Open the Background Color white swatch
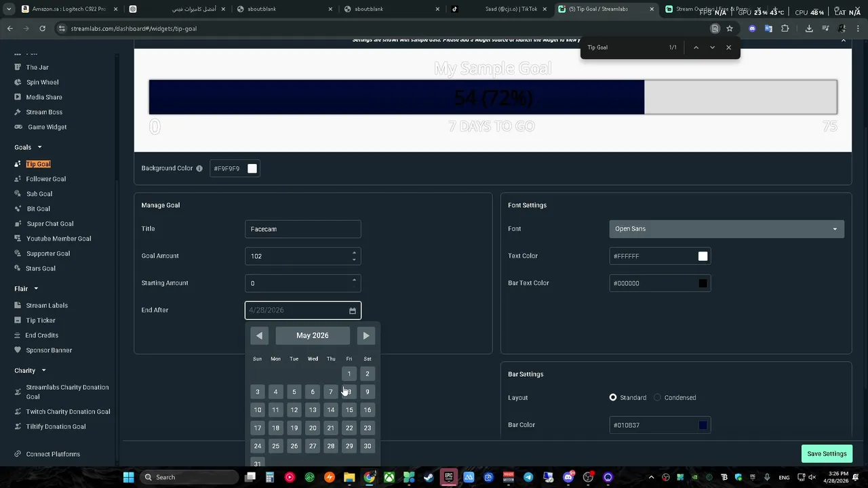 [x=252, y=168]
